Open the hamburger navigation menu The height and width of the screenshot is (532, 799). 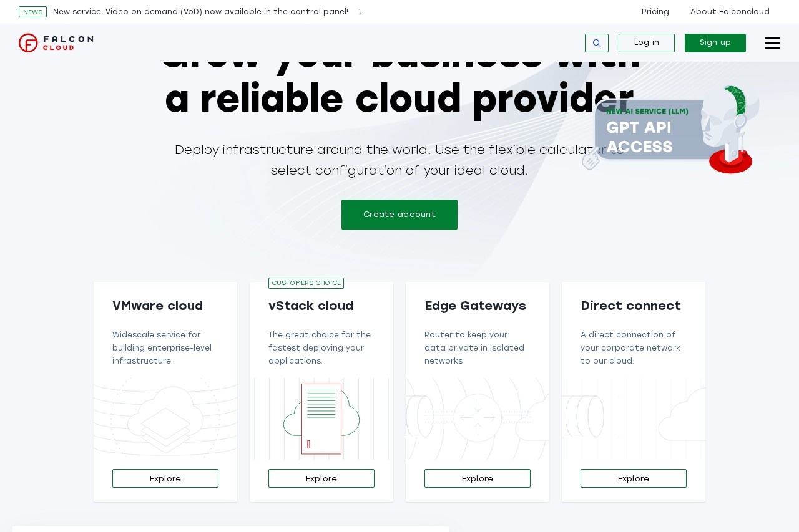click(x=773, y=43)
